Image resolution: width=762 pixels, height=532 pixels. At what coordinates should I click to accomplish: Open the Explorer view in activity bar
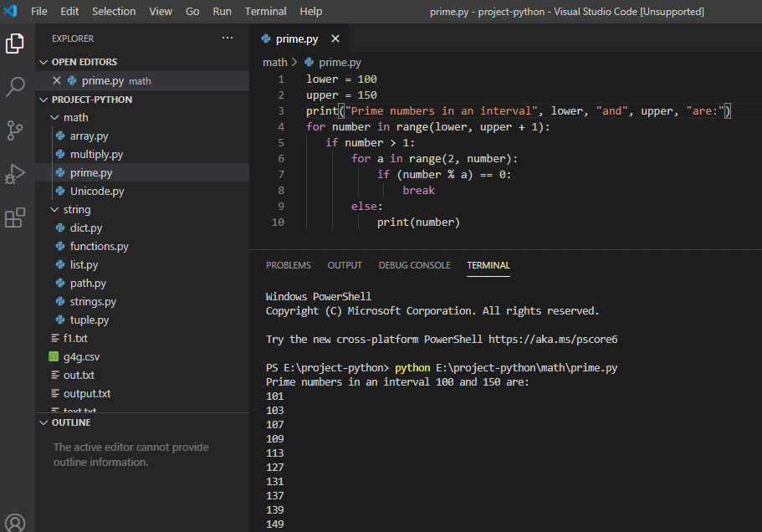click(x=15, y=43)
